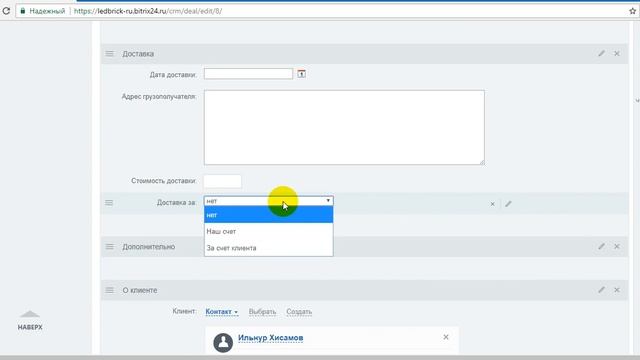640x360 pixels.
Task: Click the Дополнительно section title
Action: tap(149, 247)
